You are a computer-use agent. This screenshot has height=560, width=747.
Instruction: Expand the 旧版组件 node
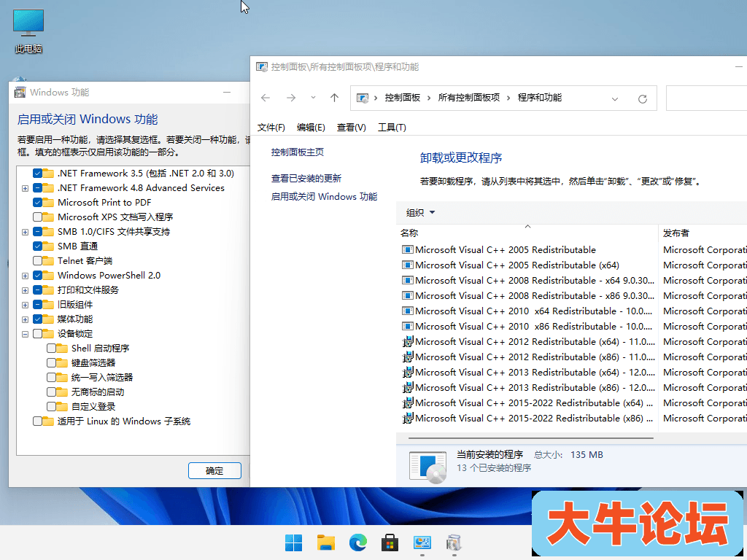(26, 305)
